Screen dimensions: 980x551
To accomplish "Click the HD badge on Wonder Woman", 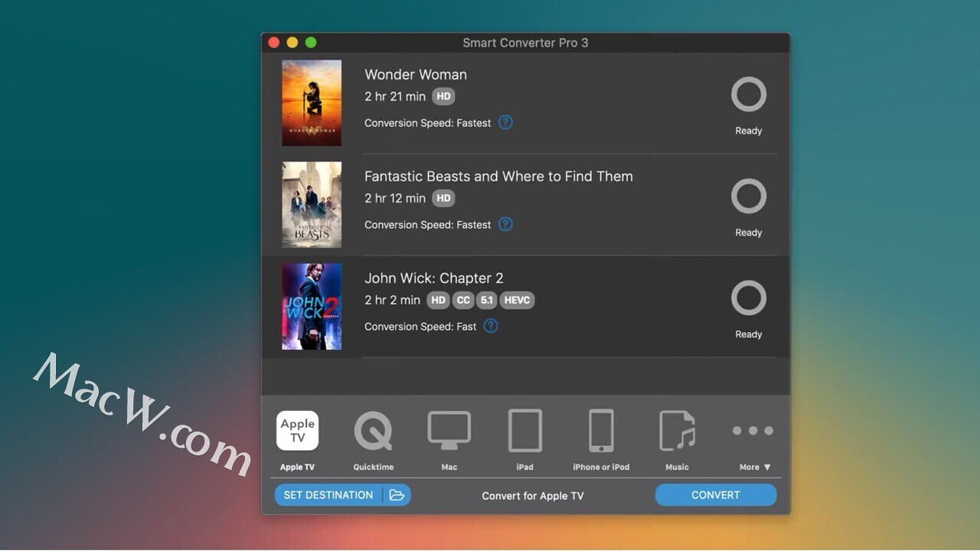I will click(443, 96).
